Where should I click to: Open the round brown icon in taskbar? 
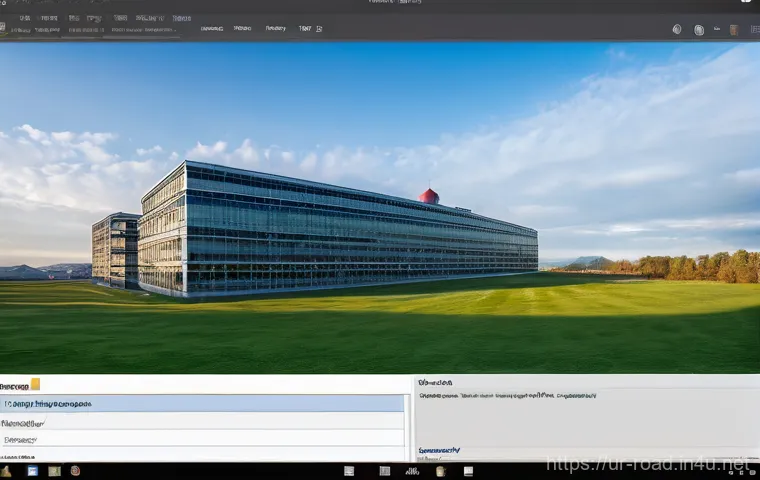click(74, 471)
